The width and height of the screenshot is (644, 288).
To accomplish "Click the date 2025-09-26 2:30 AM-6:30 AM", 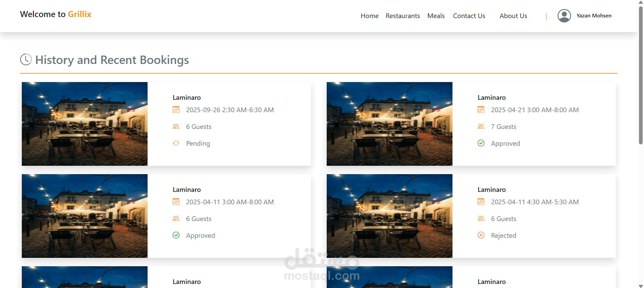I will (230, 110).
